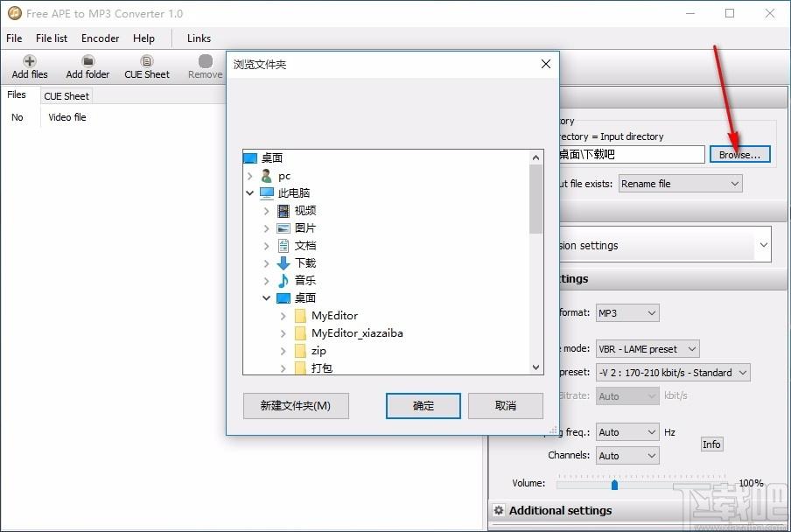791x532 pixels.
Task: Close the 浏览文件夹 dialog with X
Action: click(x=546, y=64)
